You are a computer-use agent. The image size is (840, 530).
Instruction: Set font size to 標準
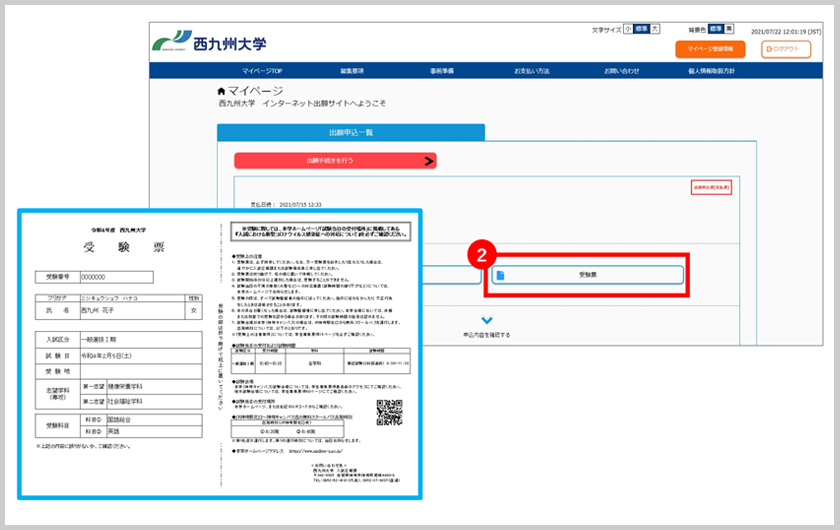pos(641,29)
